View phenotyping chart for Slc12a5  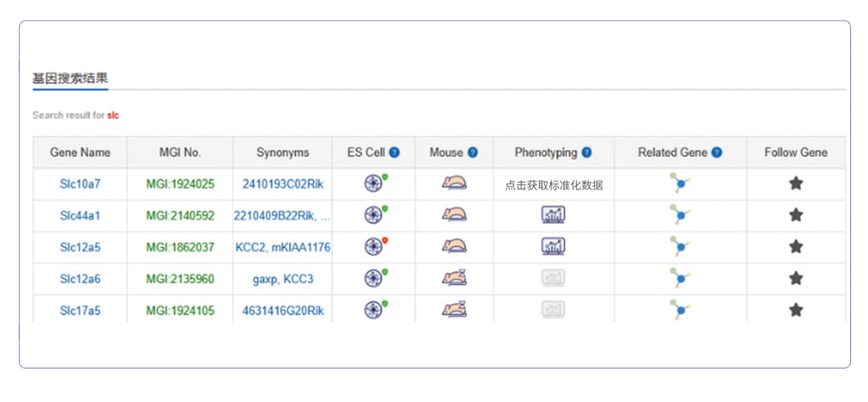pos(553,247)
